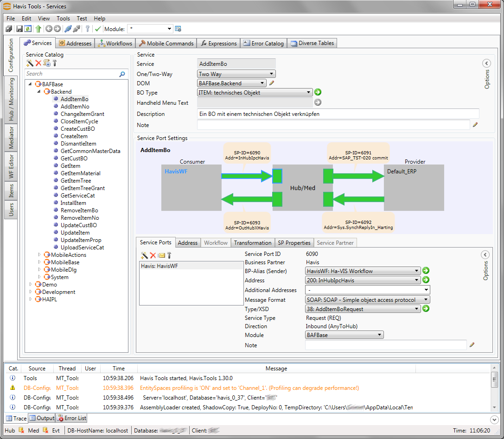Click the Description text field
This screenshot has width=504, height=439.
pyautogui.click(x=338, y=114)
